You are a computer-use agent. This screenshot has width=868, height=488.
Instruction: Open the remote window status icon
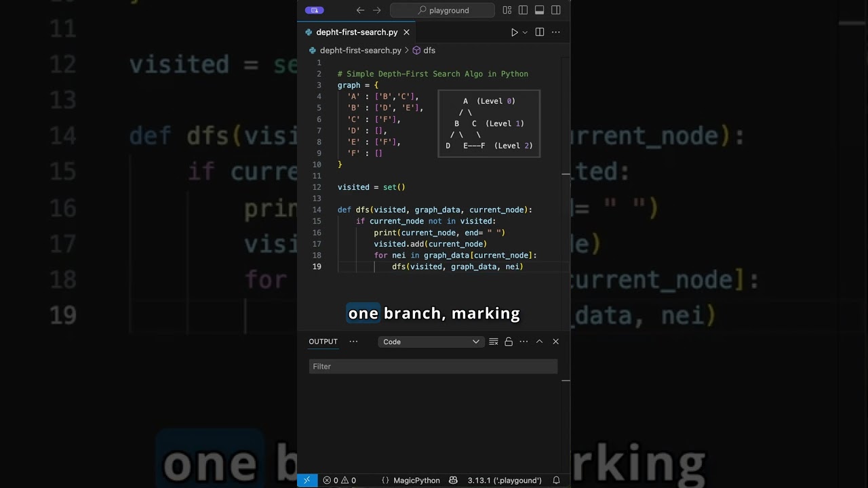coord(307,480)
